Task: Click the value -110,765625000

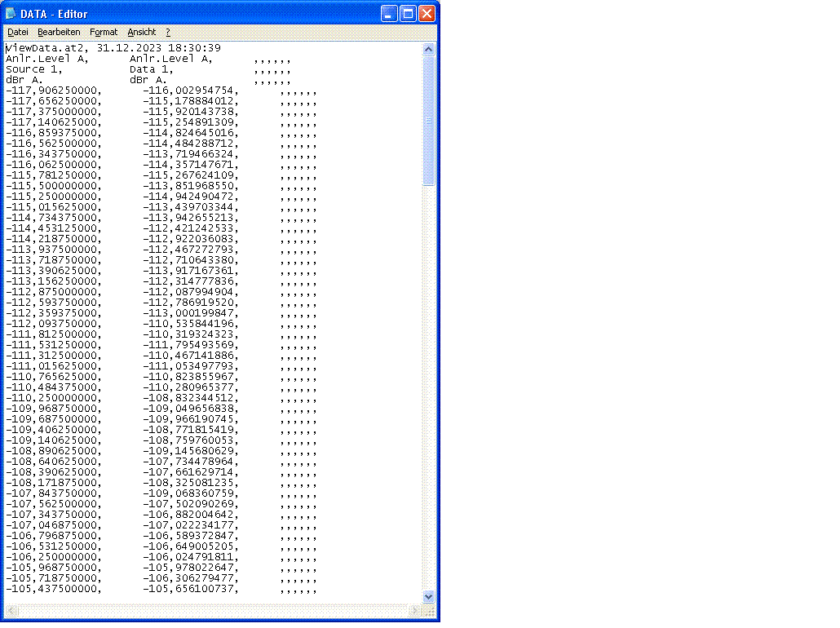Action: [x=53, y=377]
